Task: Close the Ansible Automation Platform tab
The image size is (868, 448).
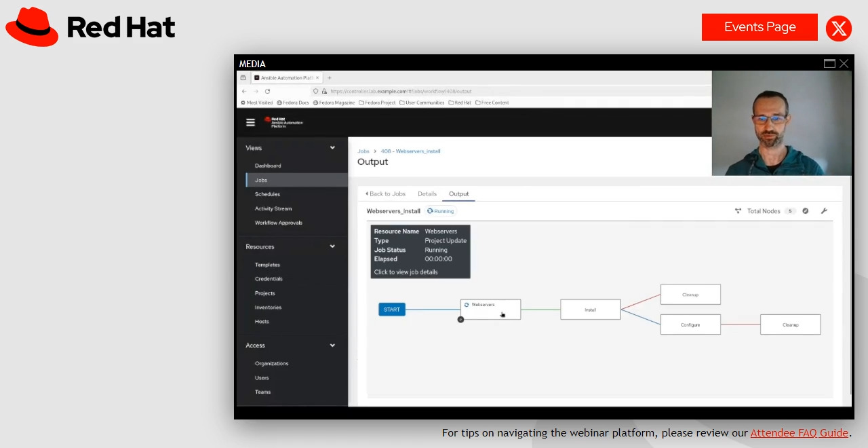Action: pos(317,78)
